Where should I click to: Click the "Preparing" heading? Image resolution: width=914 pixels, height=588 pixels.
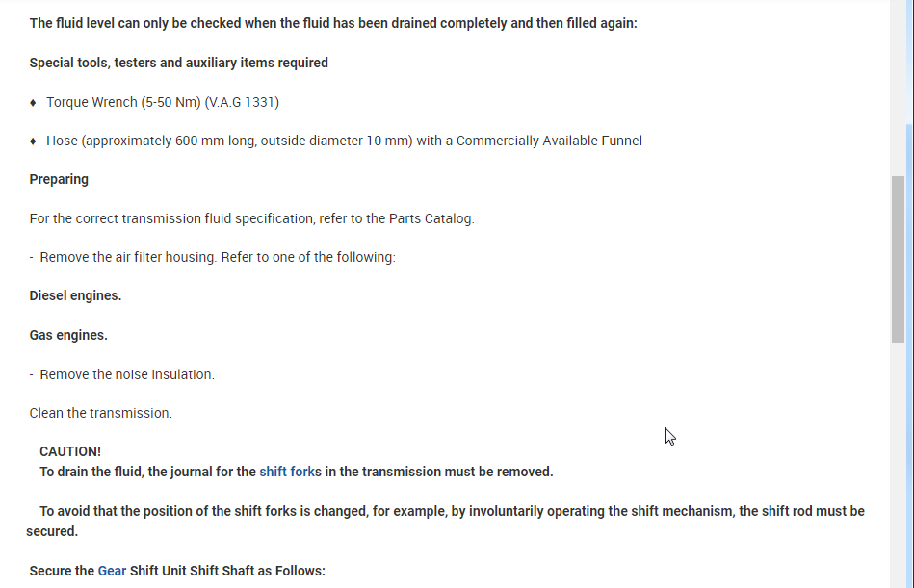click(59, 179)
